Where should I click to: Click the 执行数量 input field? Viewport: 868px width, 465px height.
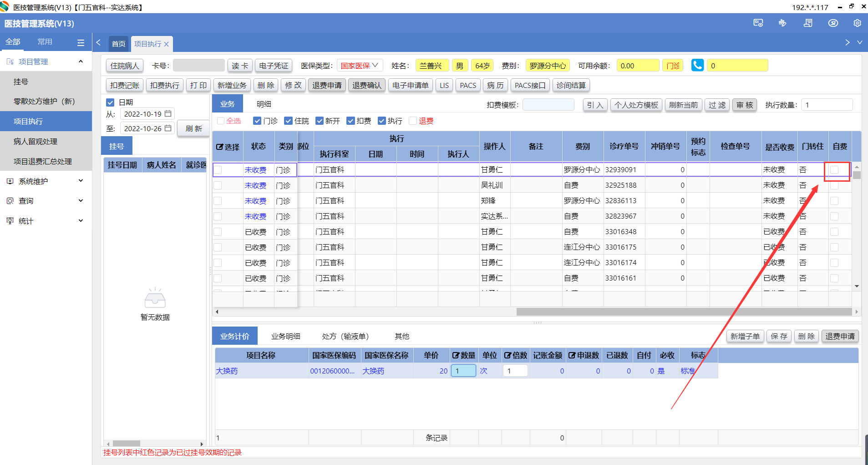point(826,105)
